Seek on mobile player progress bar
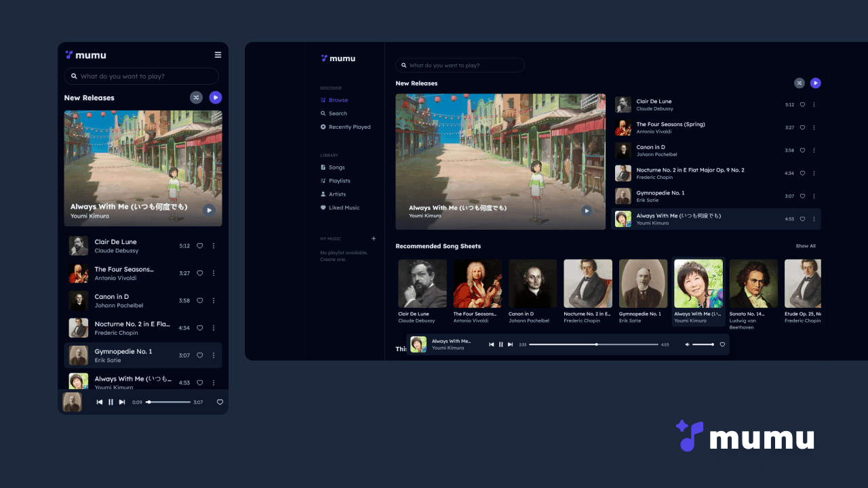The height and width of the screenshot is (488, 868). click(168, 402)
